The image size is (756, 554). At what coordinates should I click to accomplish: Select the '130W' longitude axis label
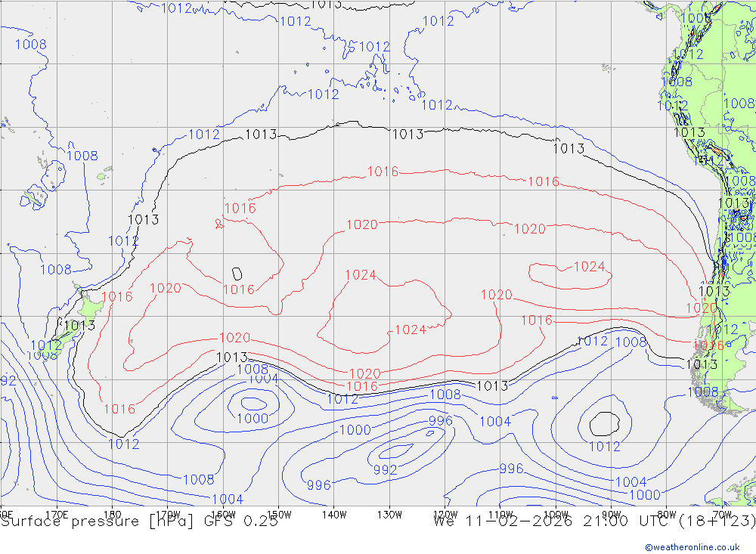coord(389,515)
